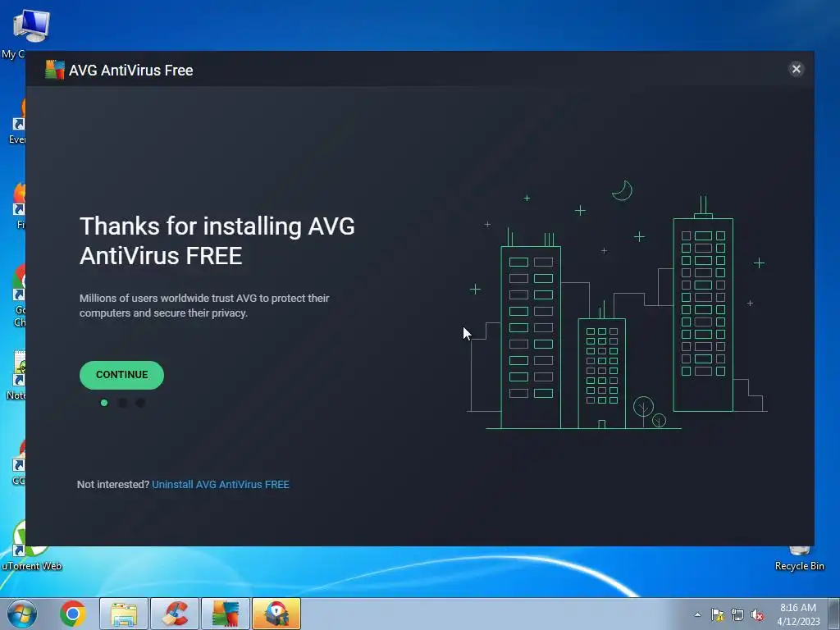This screenshot has width=840, height=630.
Task: Click the muted volume speaker icon
Action: (757, 615)
